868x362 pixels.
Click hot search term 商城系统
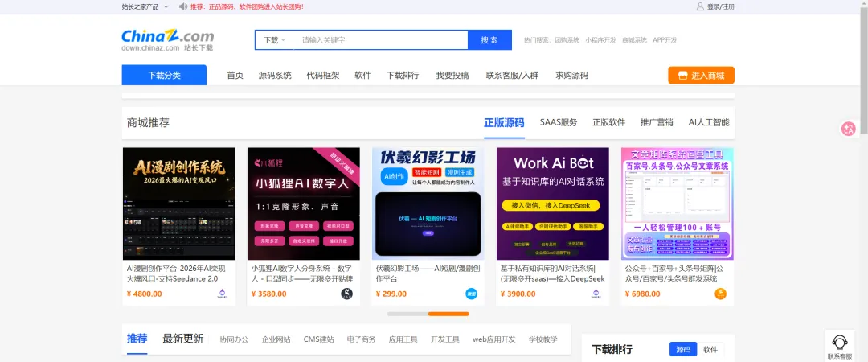(x=634, y=40)
